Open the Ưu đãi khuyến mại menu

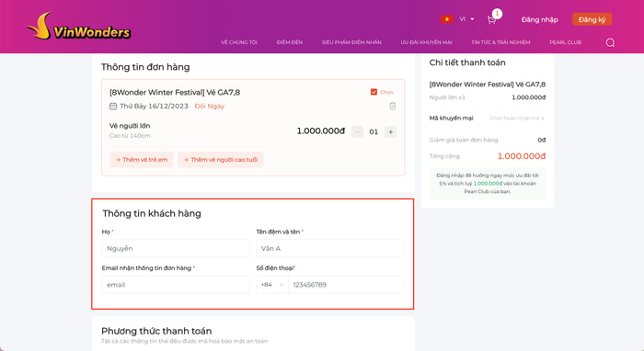click(x=426, y=42)
